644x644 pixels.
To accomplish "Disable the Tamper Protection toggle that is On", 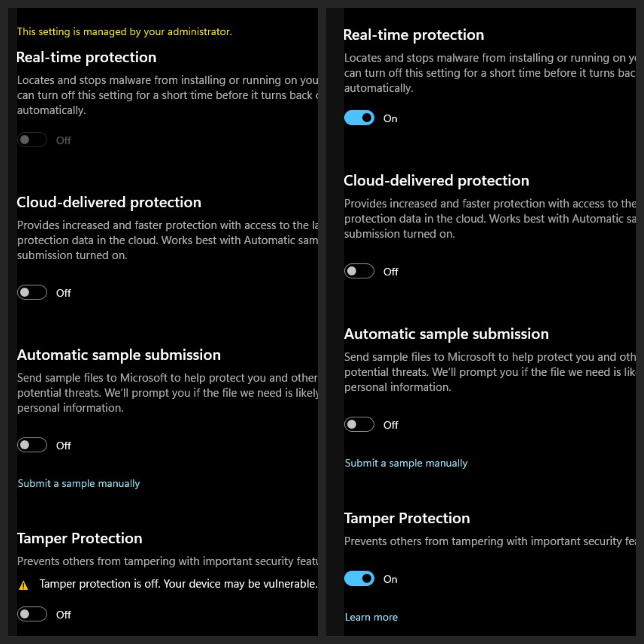I will click(359, 579).
